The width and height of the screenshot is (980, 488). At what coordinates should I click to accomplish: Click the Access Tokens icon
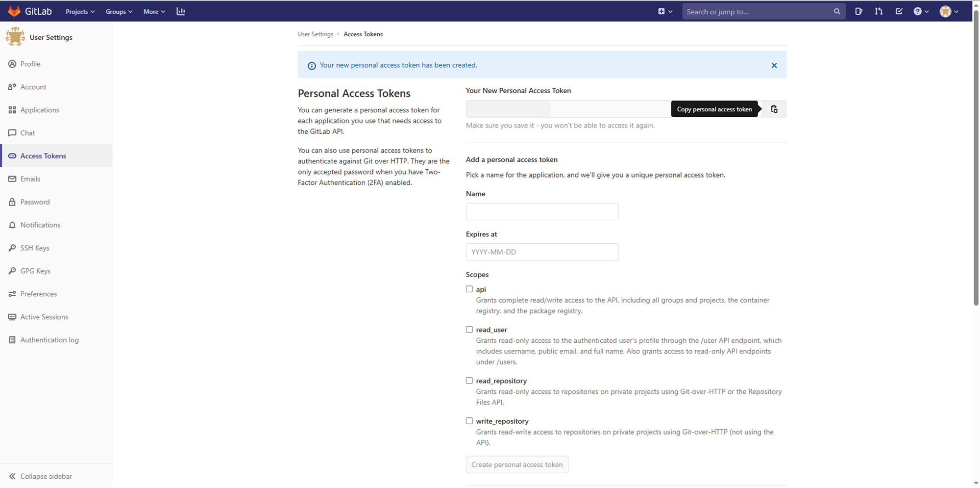point(12,156)
